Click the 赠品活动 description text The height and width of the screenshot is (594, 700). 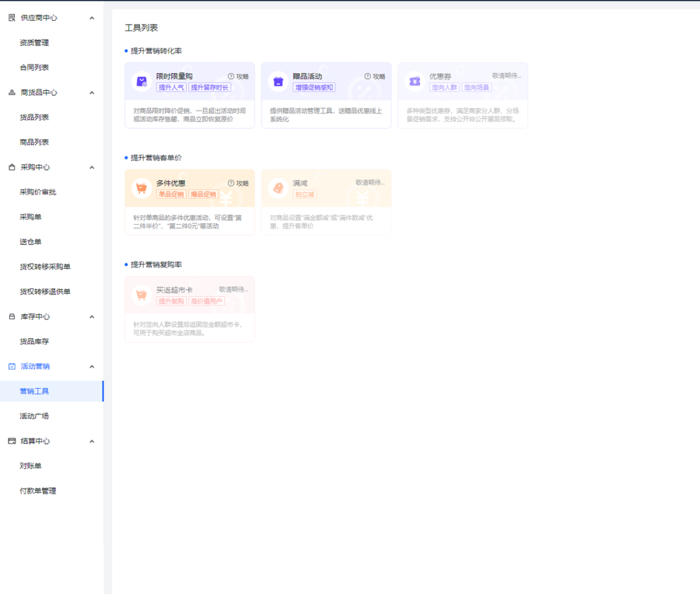coord(326,115)
